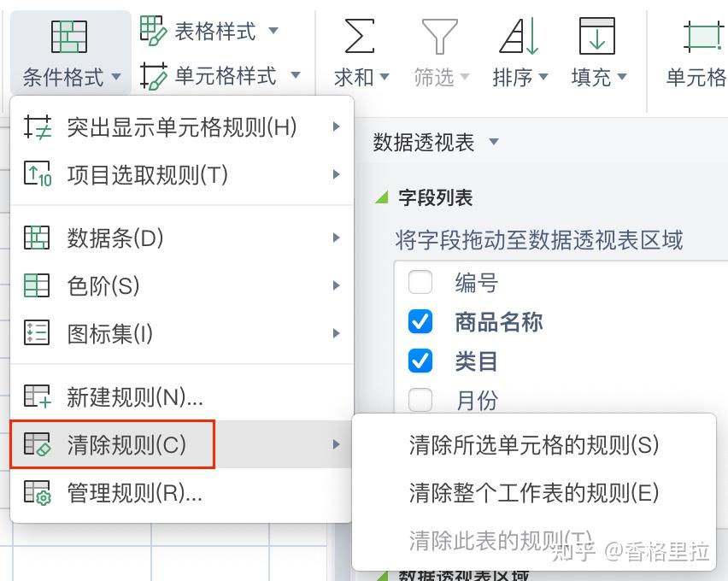This screenshot has width=728, height=581.
Task: Click the 填充 fill-down icon
Action: tap(597, 36)
